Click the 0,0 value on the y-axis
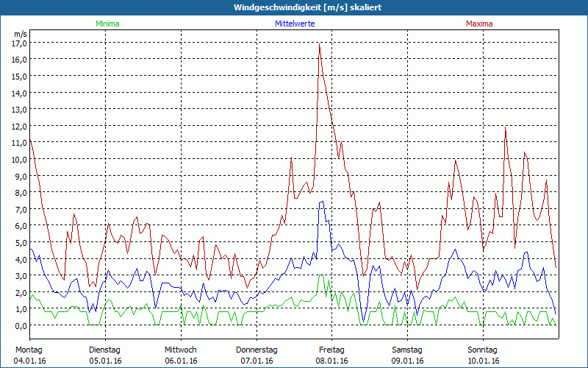The width and height of the screenshot is (588, 368). [20, 325]
